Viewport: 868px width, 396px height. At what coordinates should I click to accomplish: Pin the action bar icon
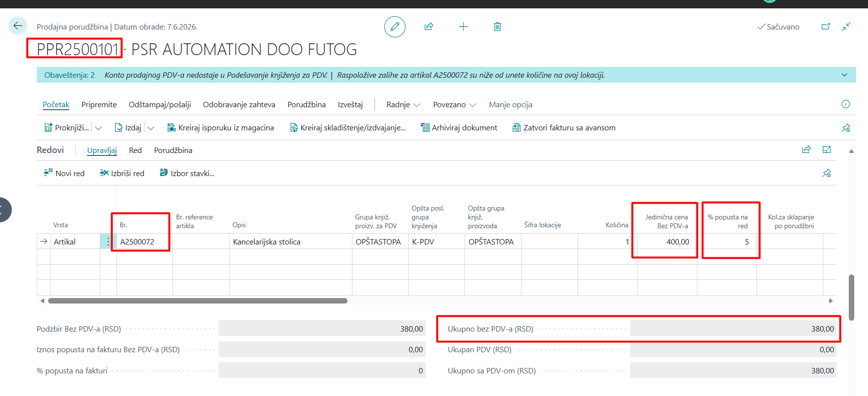pyautogui.click(x=845, y=128)
